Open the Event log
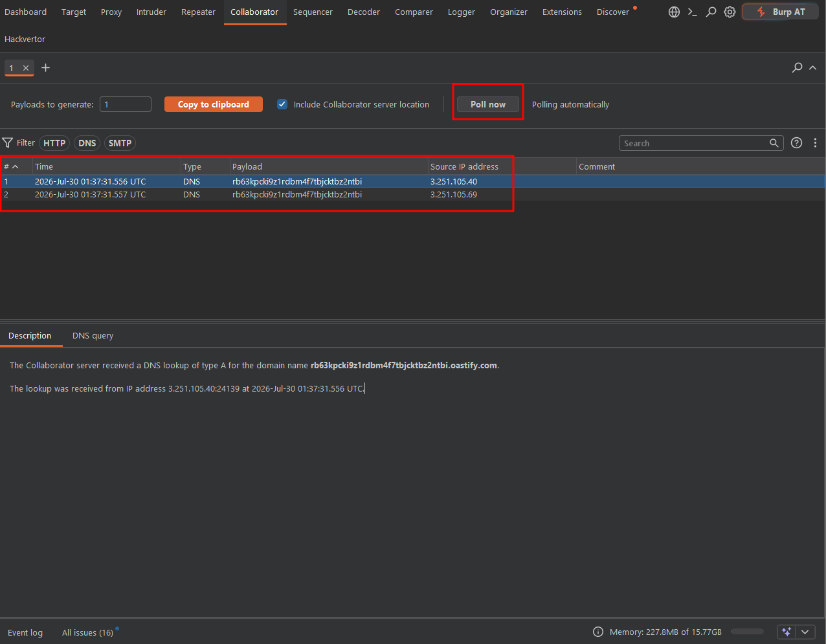 pyautogui.click(x=25, y=633)
